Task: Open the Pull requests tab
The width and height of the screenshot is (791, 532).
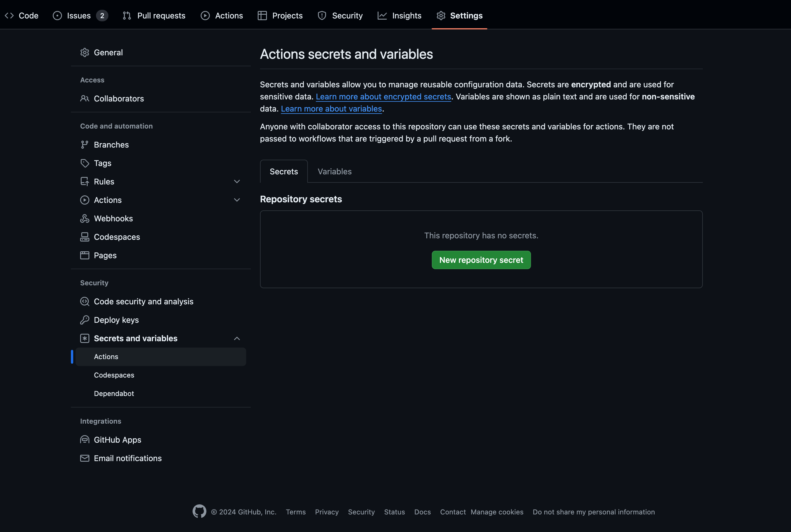Action: coord(154,16)
